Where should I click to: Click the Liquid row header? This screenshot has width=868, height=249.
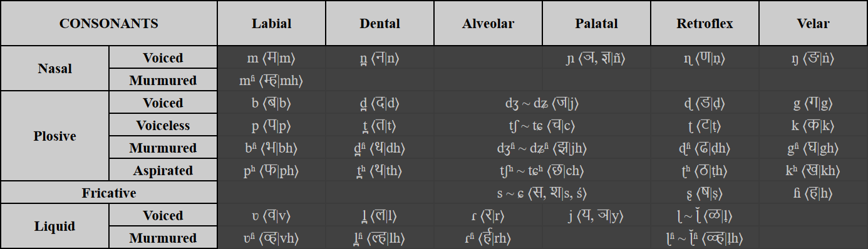55,226
